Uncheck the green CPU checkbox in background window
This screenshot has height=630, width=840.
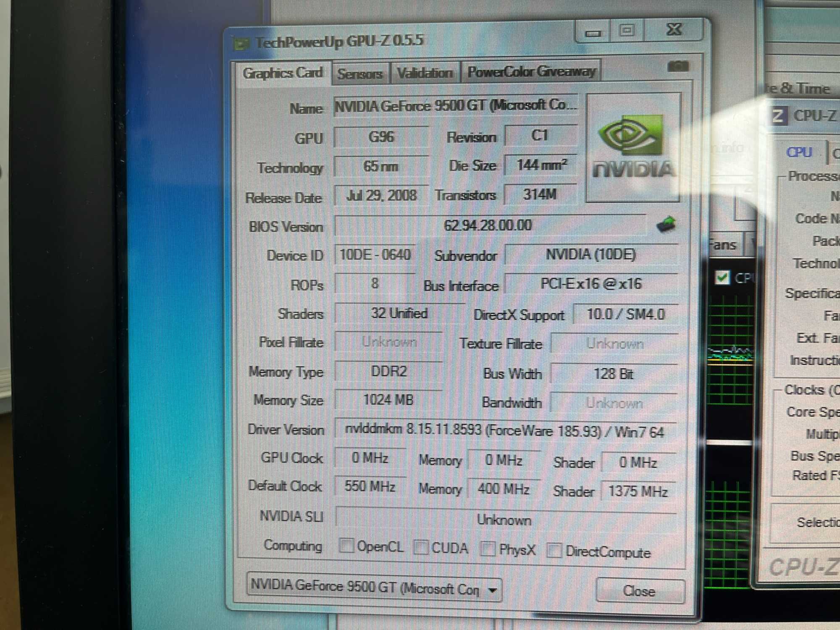click(722, 277)
